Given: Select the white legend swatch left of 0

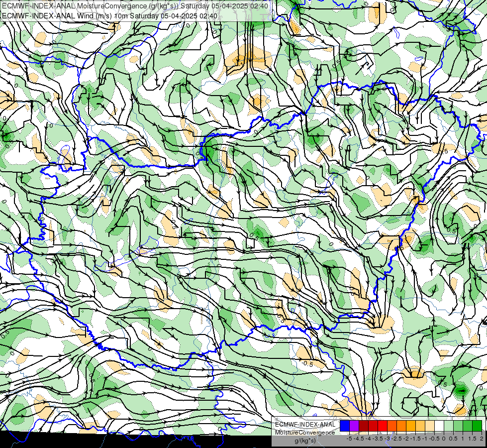Looking at the screenshot, I should tap(439, 426).
